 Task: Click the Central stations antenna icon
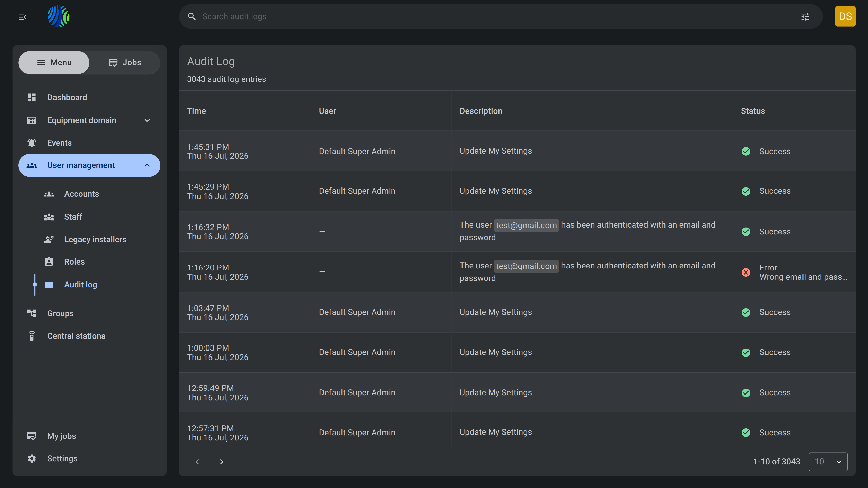(32, 336)
